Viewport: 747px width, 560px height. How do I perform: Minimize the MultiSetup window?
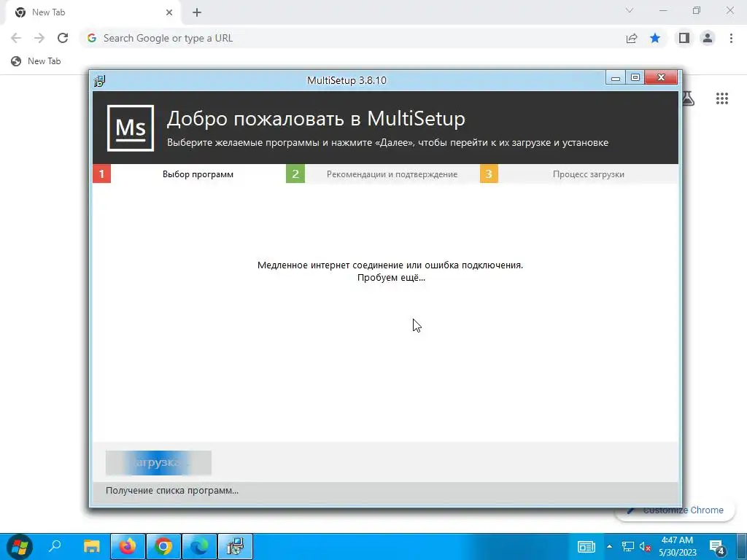point(616,77)
